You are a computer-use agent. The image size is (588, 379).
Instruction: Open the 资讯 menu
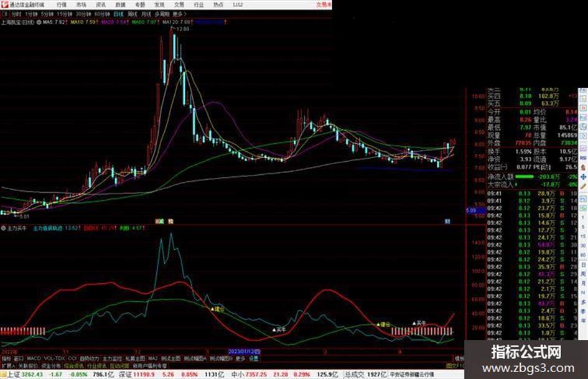(x=101, y=4)
